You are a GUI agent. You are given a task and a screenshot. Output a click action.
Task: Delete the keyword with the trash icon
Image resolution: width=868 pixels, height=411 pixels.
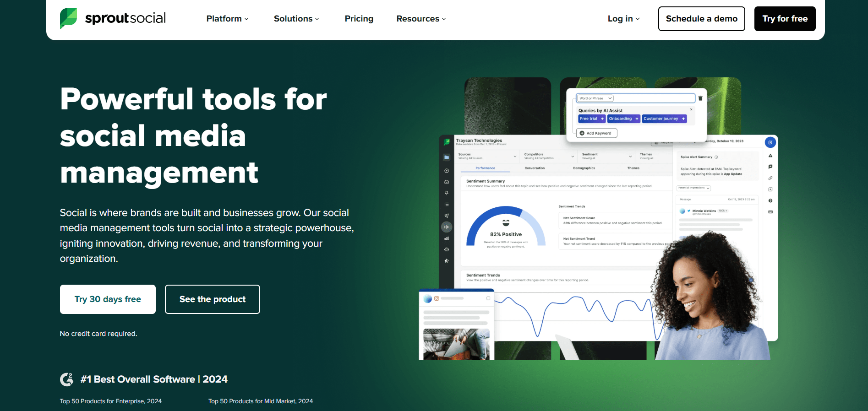click(700, 98)
